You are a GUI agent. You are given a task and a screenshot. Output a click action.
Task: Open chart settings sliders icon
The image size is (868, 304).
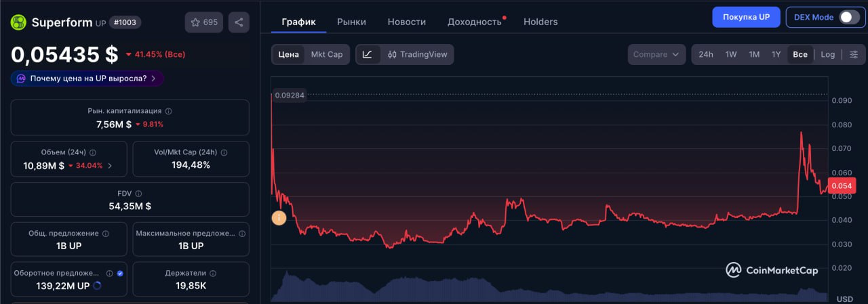pos(854,54)
